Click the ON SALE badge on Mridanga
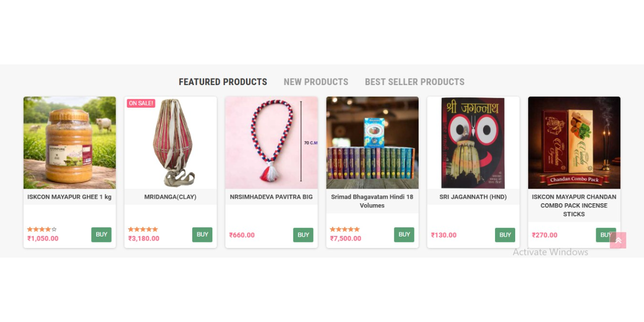The height and width of the screenshot is (322, 644). click(x=141, y=103)
